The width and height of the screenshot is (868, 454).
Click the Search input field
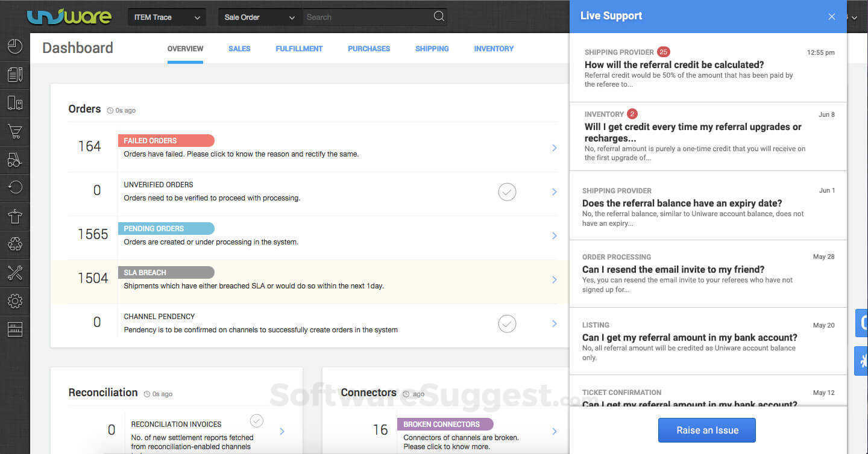coord(368,17)
